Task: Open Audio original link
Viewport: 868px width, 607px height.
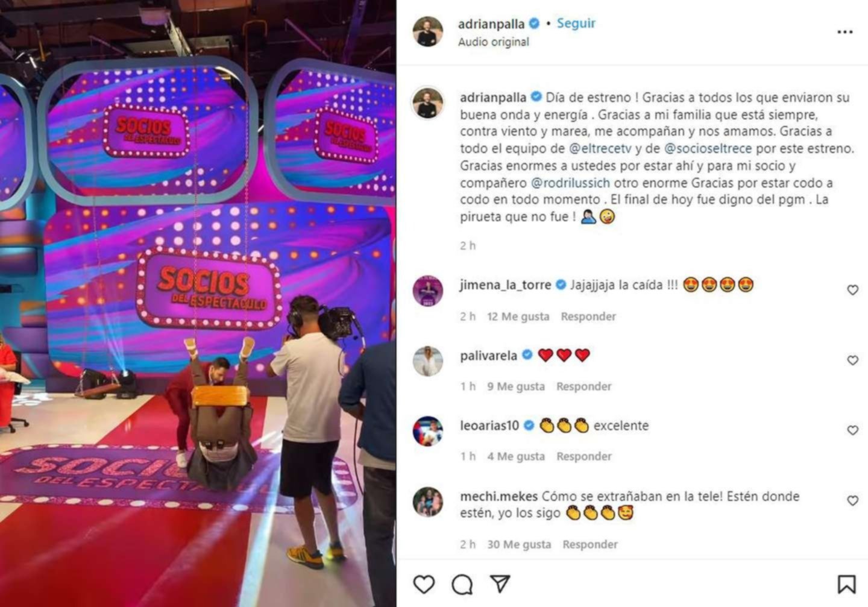Action: [x=493, y=42]
